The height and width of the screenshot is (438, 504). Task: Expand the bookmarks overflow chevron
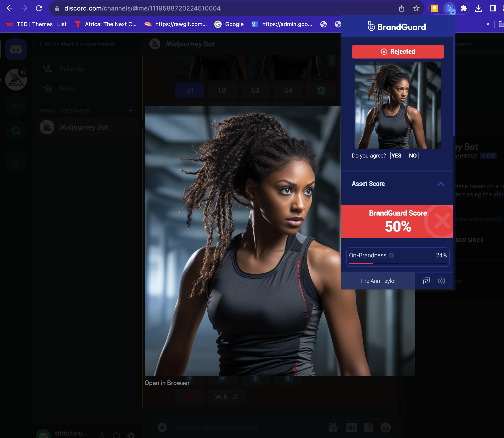coord(488,24)
